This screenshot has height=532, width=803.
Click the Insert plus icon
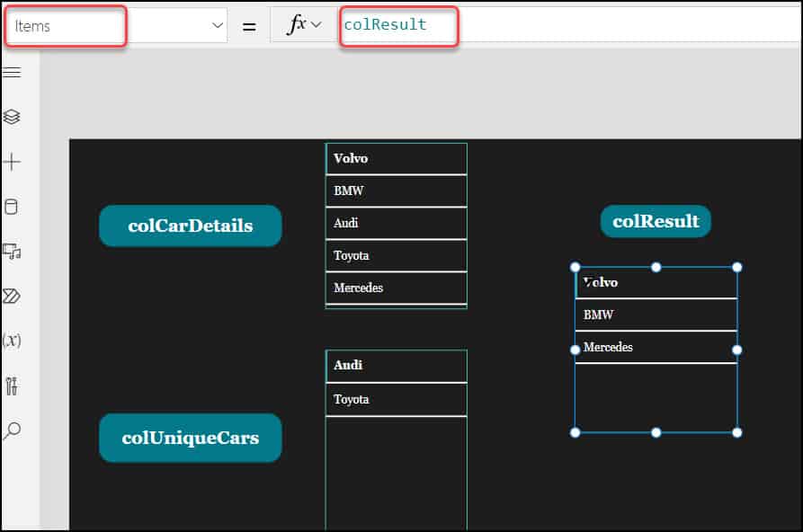point(12,162)
